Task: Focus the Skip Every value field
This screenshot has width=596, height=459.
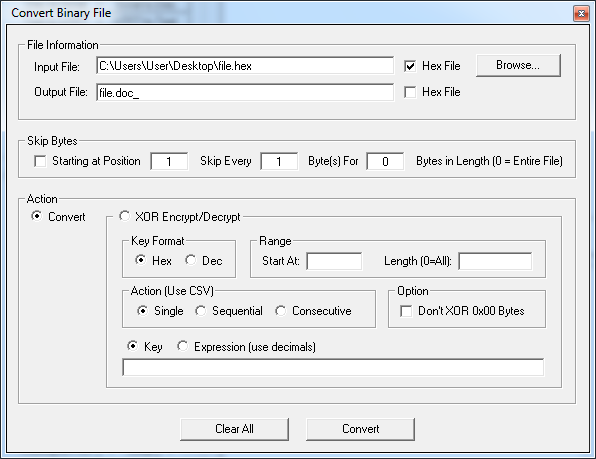Action: (x=279, y=161)
